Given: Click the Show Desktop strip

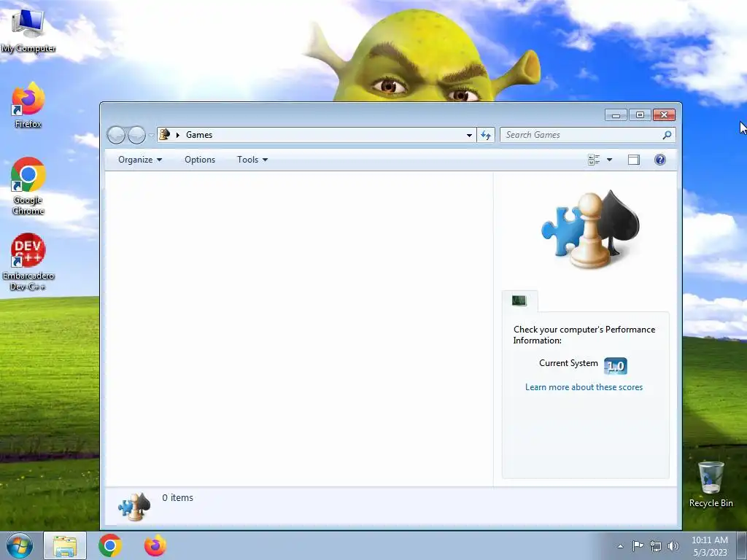Looking at the screenshot, I should [x=742, y=545].
